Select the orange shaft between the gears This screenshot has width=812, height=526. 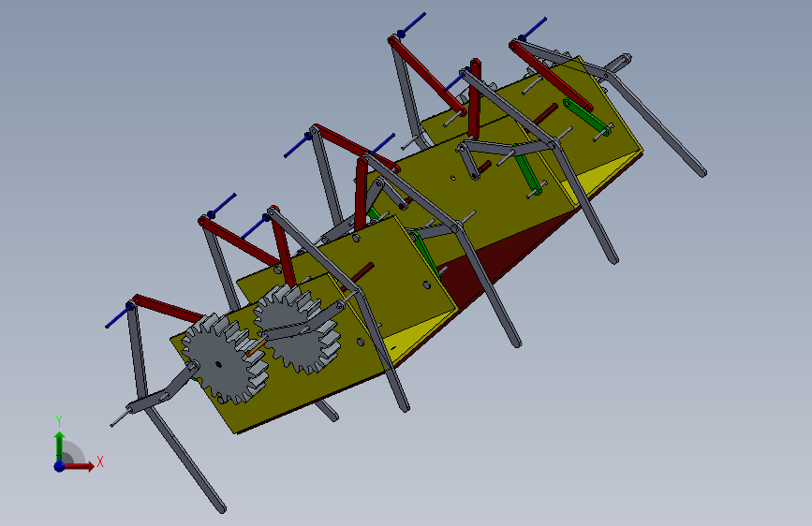click(x=257, y=347)
